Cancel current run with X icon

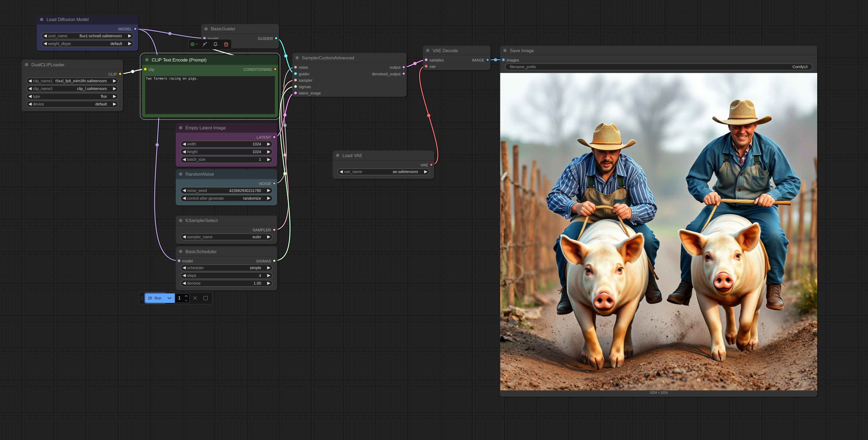coord(195,298)
